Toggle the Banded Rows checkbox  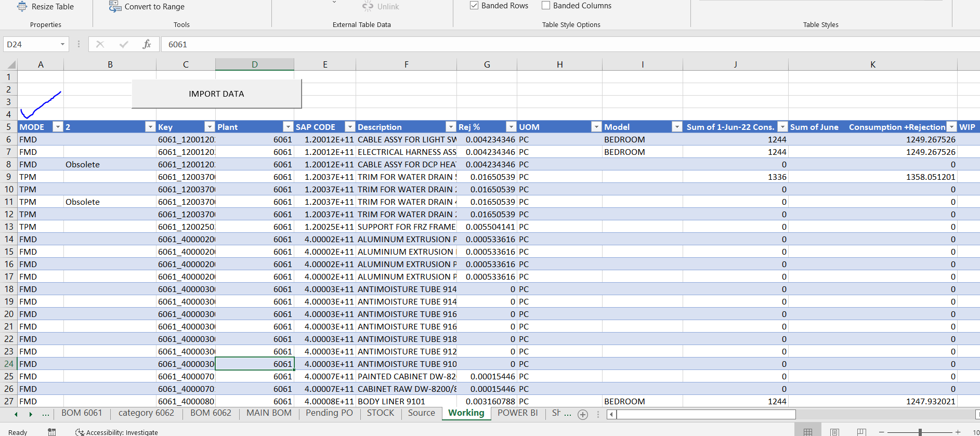[474, 5]
